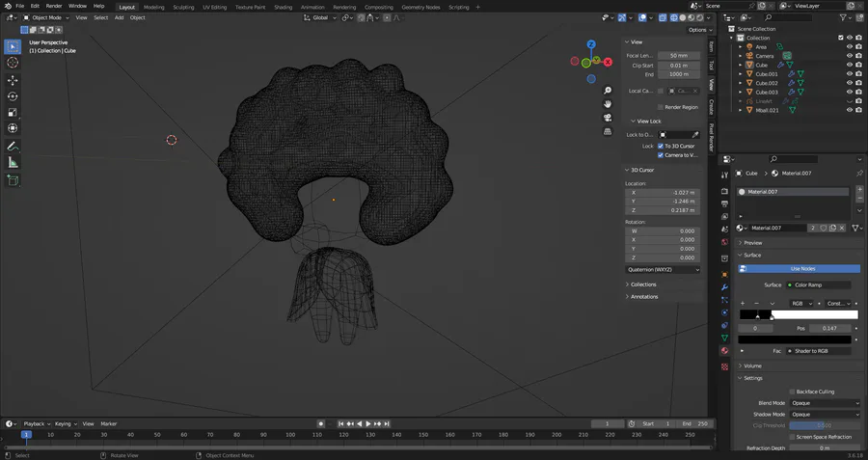The width and height of the screenshot is (868, 460).
Task: Select the Measure tool
Action: tap(13, 162)
